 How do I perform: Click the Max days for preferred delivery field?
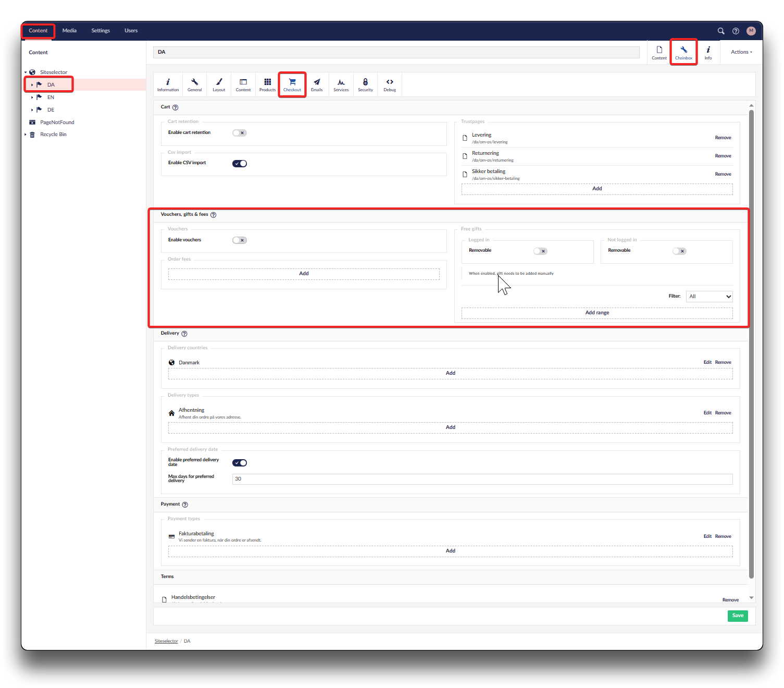pos(482,479)
